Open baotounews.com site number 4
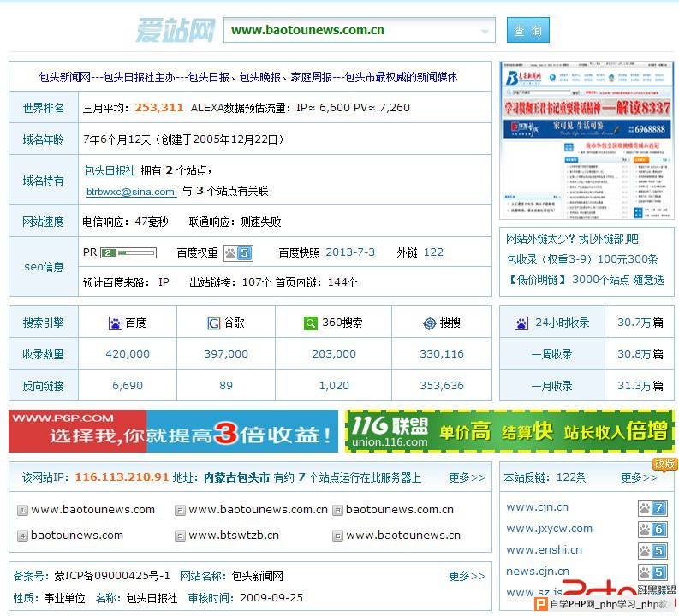Viewport: 679px width, 616px height. [77, 535]
